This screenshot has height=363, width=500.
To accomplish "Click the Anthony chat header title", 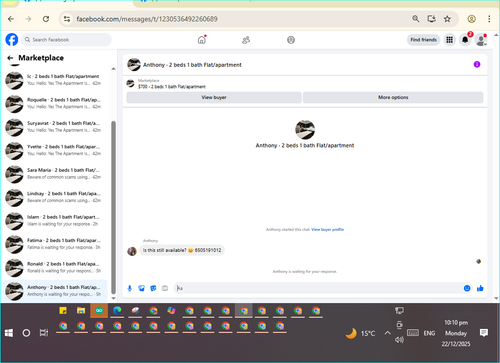I will coord(192,65).
